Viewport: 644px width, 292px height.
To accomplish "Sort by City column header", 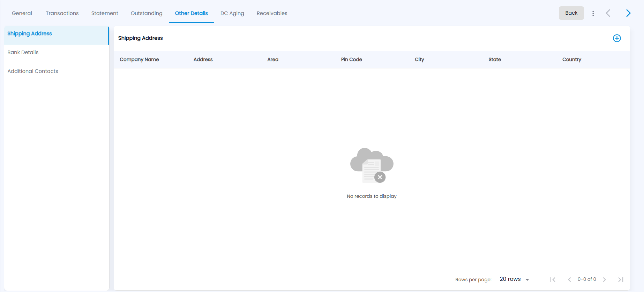I will click(x=419, y=60).
